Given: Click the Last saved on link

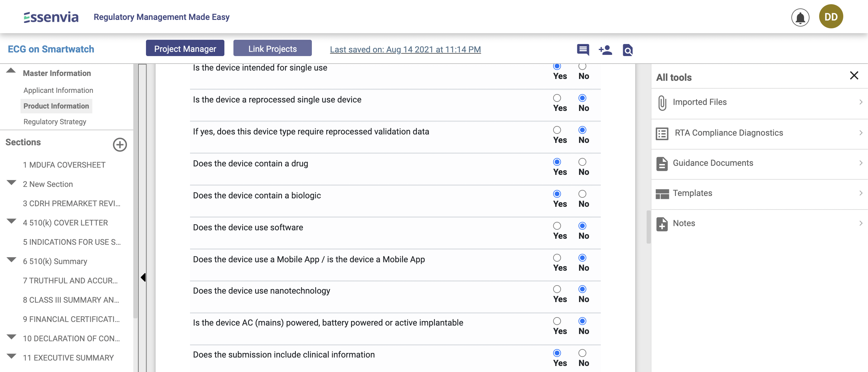Looking at the screenshot, I should tap(405, 49).
